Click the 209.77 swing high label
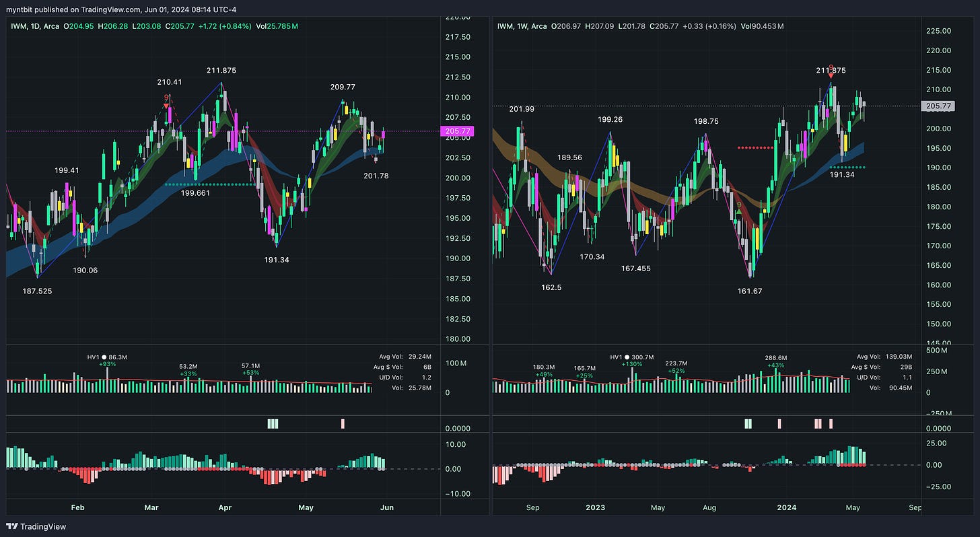This screenshot has height=537, width=980. click(x=343, y=87)
